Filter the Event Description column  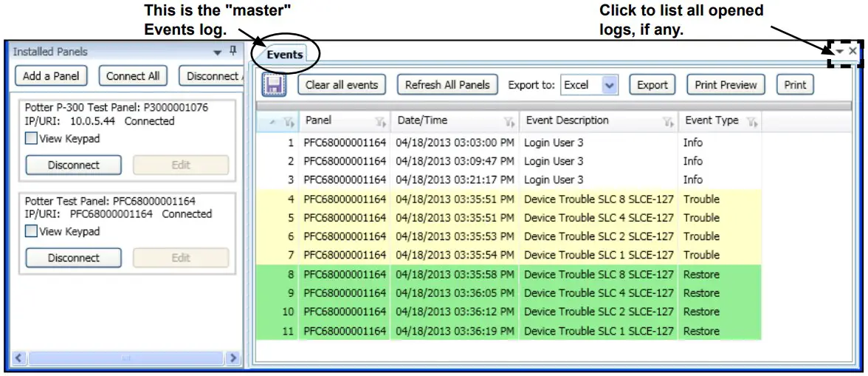[x=668, y=121]
